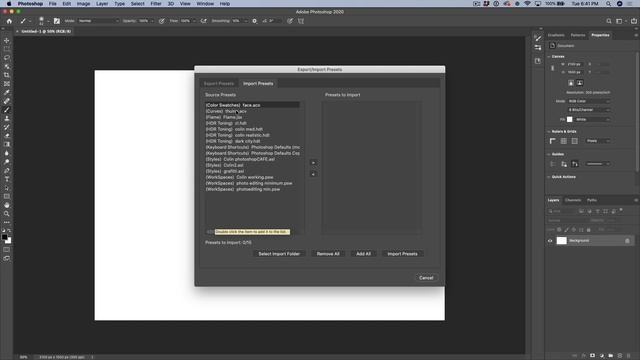
Task: Open the blend Mode dropdown set to Normal
Action: click(98, 21)
